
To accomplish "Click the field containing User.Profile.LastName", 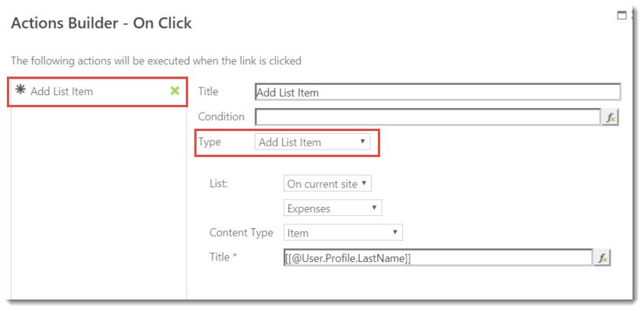I will pos(437,258).
